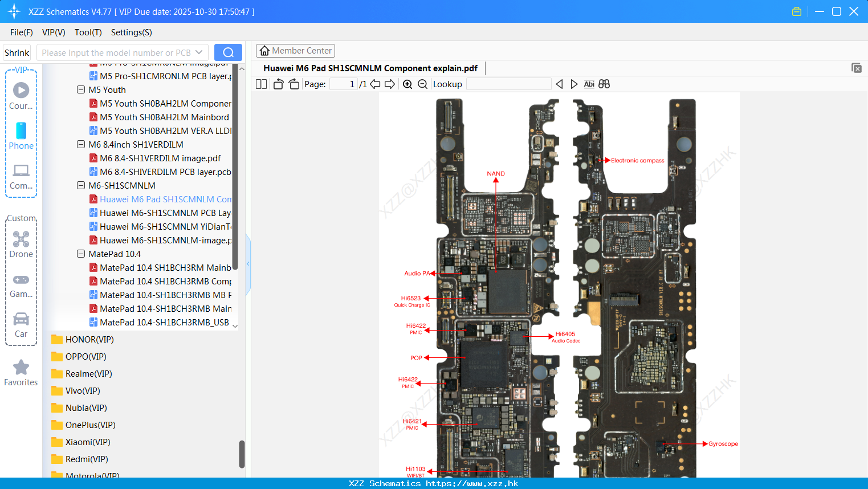
Task: Toggle the Abi whole-word match icon
Action: (589, 84)
